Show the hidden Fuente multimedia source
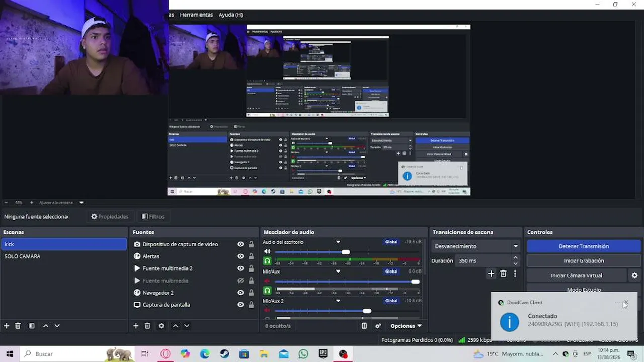The image size is (644, 362). pos(240,281)
